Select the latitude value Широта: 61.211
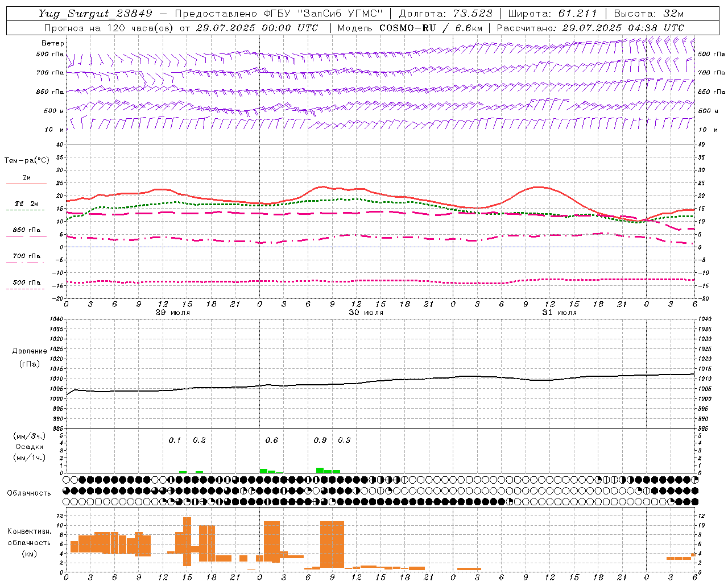This screenshot has height=582, width=728. click(x=552, y=14)
